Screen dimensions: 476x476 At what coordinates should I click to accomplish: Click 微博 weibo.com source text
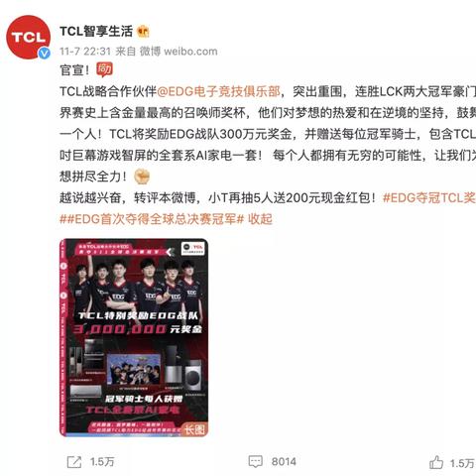pyautogui.click(x=178, y=52)
